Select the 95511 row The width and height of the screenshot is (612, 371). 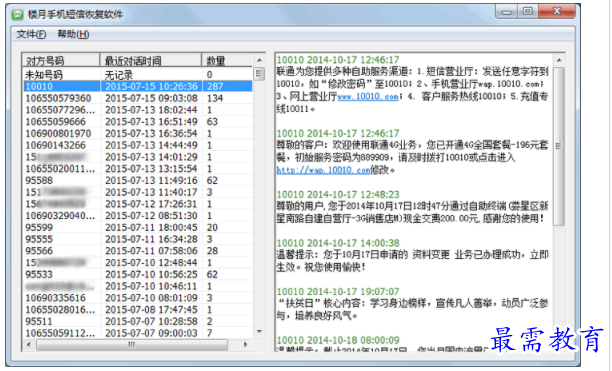[x=137, y=321]
